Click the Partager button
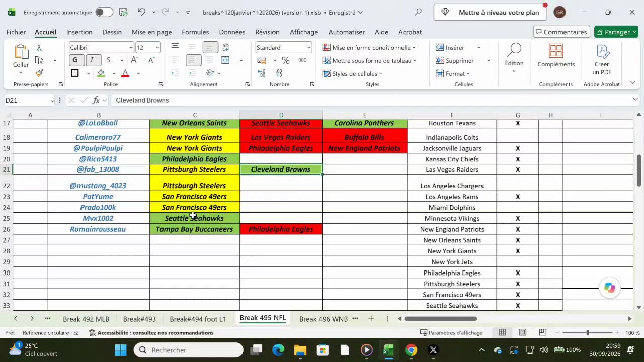Viewport: 644px width, 362px height. (616, 32)
